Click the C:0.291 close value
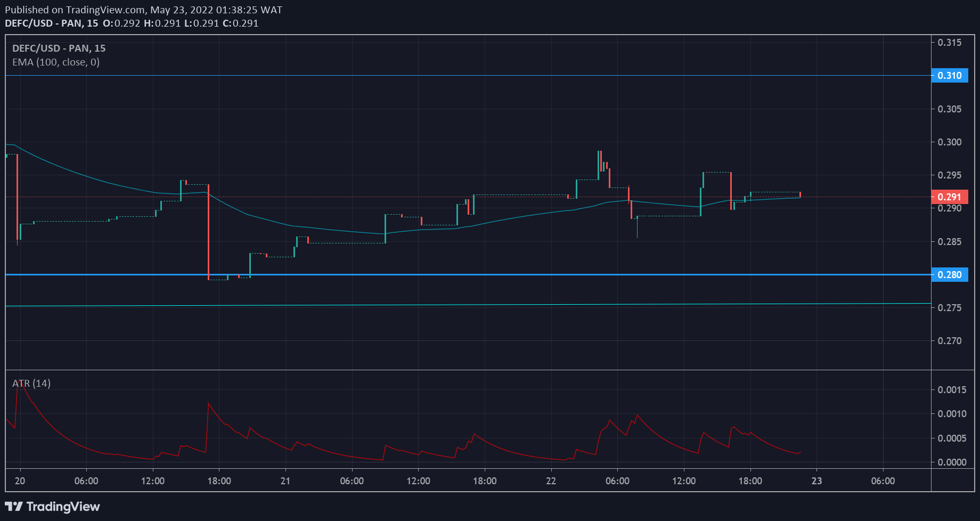The image size is (980, 521). click(240, 23)
